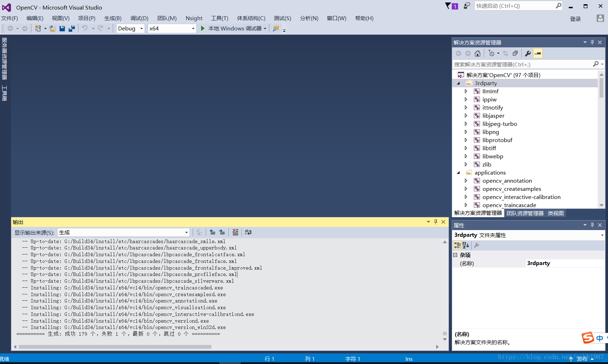Screen dimensions: 608x364
Task: Expand the libjasper project node
Action: (x=466, y=116)
